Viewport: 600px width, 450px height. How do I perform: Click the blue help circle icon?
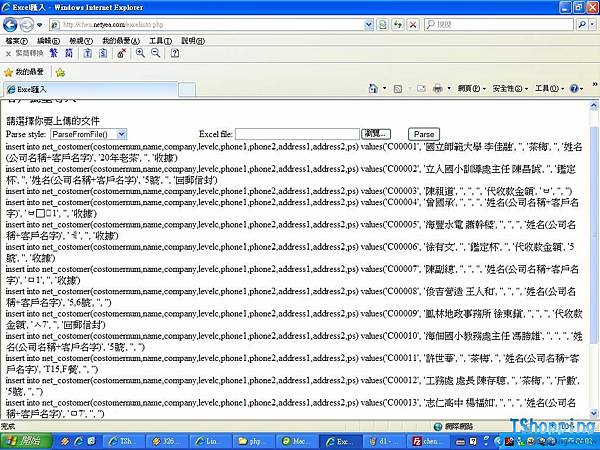[x=574, y=89]
